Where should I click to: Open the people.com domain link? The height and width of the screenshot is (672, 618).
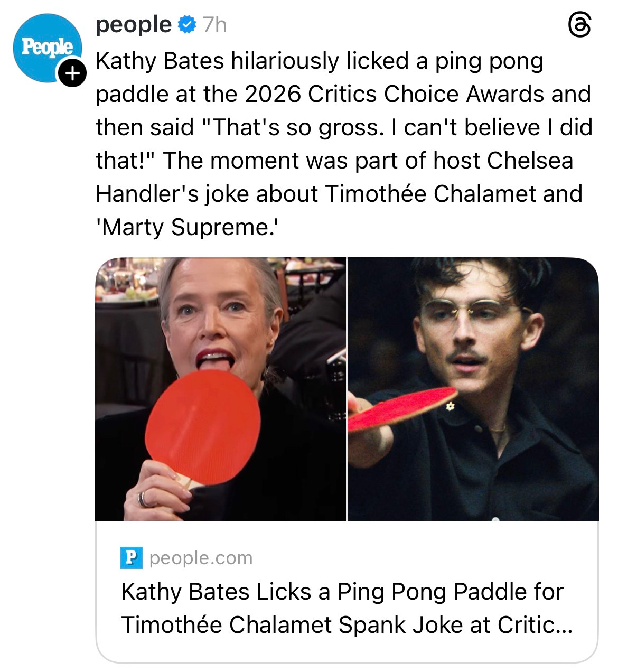(x=201, y=558)
